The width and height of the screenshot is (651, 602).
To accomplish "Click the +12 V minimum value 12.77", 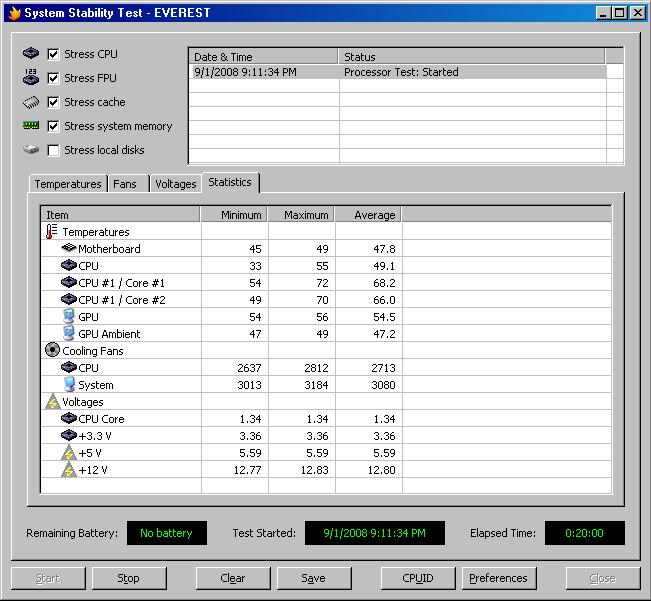I will 247,470.
